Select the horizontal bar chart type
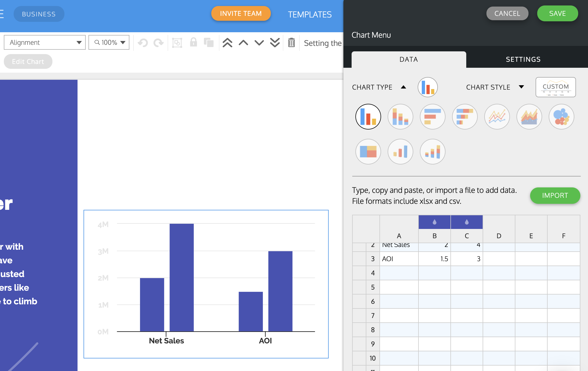Screen dimensions: 588x371 coord(433,117)
